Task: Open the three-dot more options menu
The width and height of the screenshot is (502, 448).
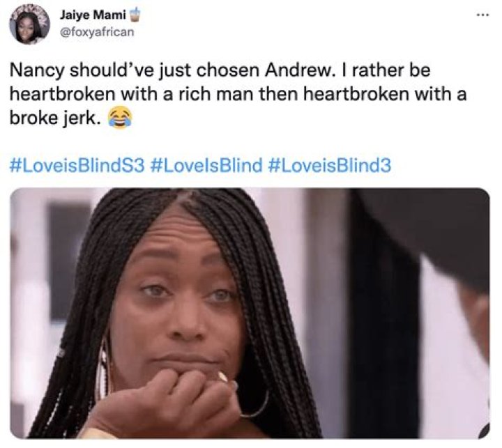Action: (483, 15)
